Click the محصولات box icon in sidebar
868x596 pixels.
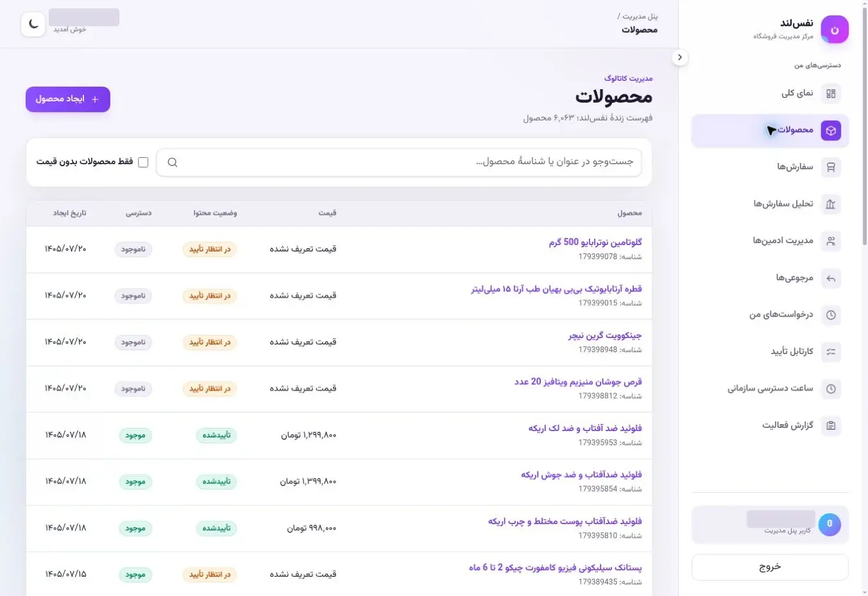click(x=831, y=131)
